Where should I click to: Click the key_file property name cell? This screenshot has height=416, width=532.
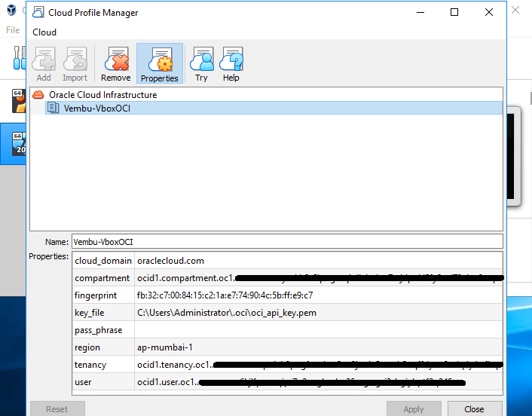click(103, 313)
